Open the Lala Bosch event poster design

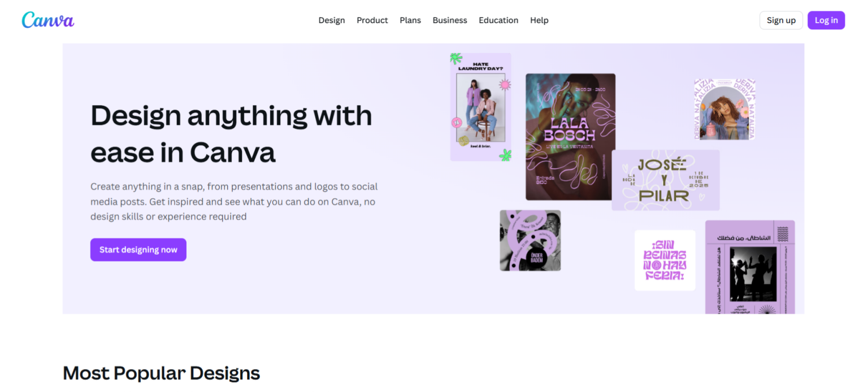[570, 137]
